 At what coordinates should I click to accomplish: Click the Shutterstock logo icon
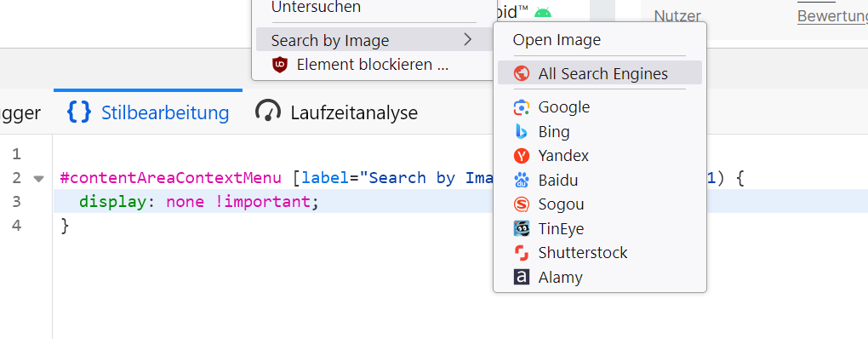[522, 253]
